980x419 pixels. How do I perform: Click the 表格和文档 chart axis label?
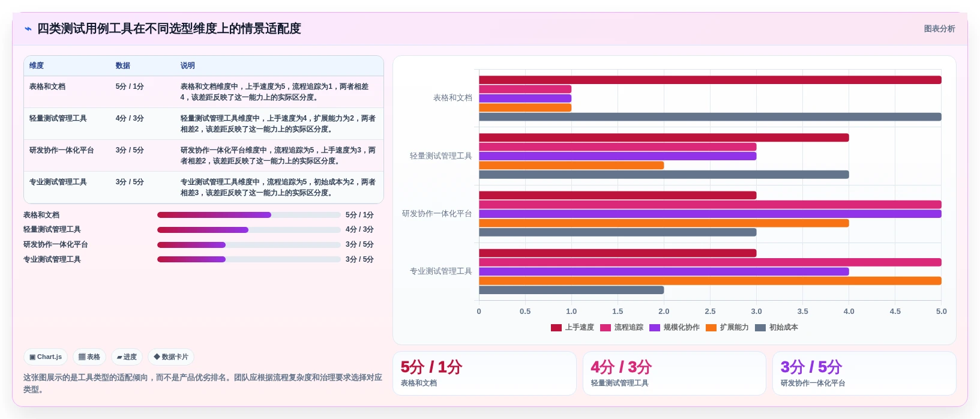pyautogui.click(x=452, y=98)
